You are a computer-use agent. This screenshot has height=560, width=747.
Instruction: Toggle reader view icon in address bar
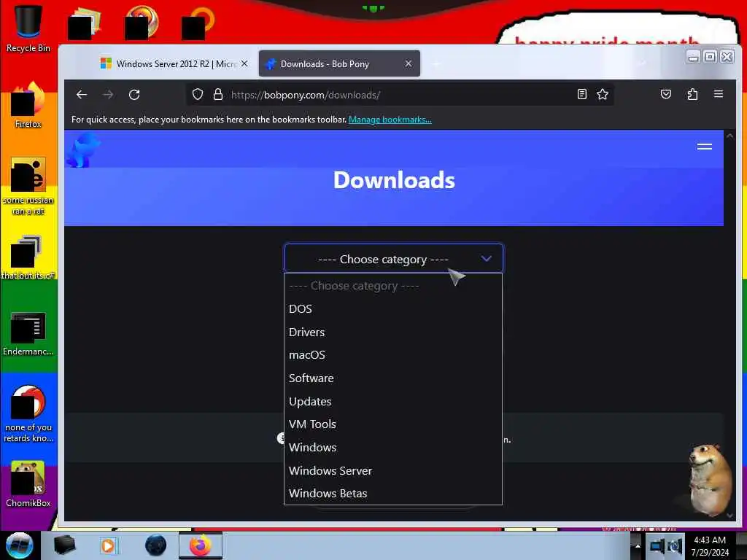pyautogui.click(x=581, y=94)
